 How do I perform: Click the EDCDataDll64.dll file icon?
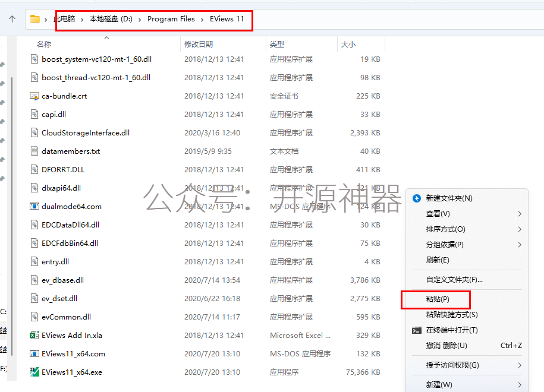point(34,225)
